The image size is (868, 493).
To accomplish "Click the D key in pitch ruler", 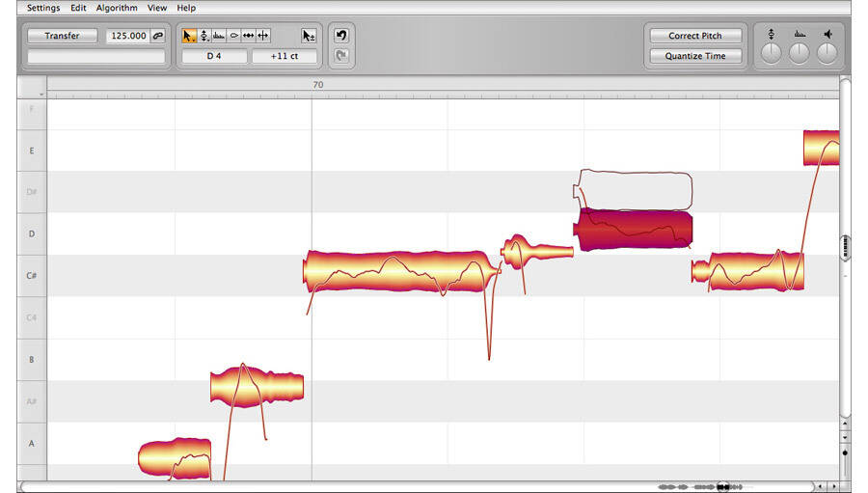I will coord(32,233).
